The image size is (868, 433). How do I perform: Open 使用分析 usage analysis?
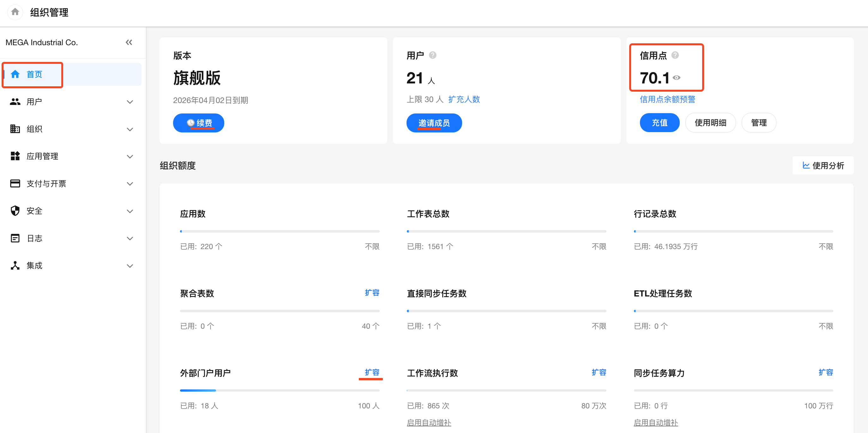pyautogui.click(x=823, y=165)
